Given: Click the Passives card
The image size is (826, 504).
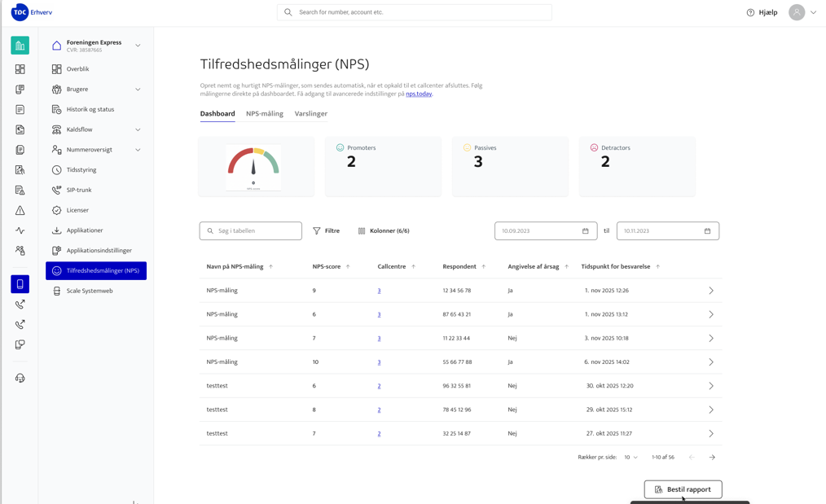Looking at the screenshot, I should point(510,166).
